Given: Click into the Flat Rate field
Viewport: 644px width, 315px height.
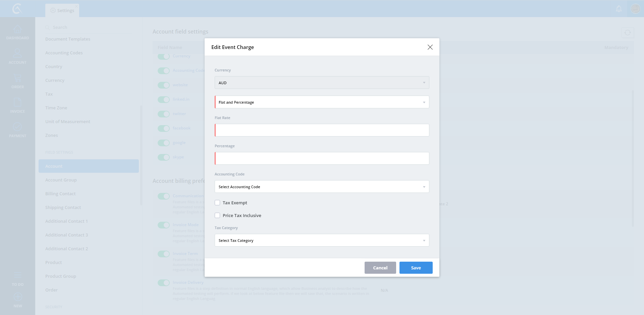Looking at the screenshot, I should click(x=322, y=130).
